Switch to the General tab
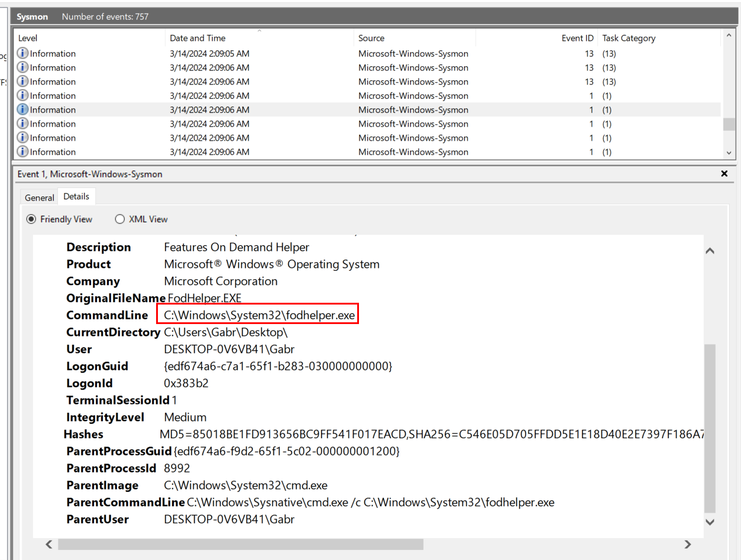The width and height of the screenshot is (741, 560). tap(40, 198)
